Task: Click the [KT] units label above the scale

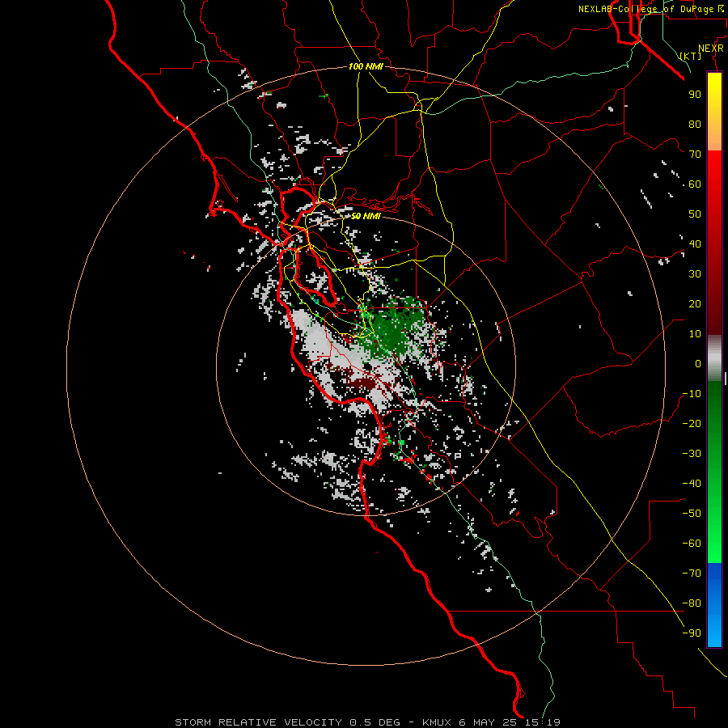Action: coord(691,56)
